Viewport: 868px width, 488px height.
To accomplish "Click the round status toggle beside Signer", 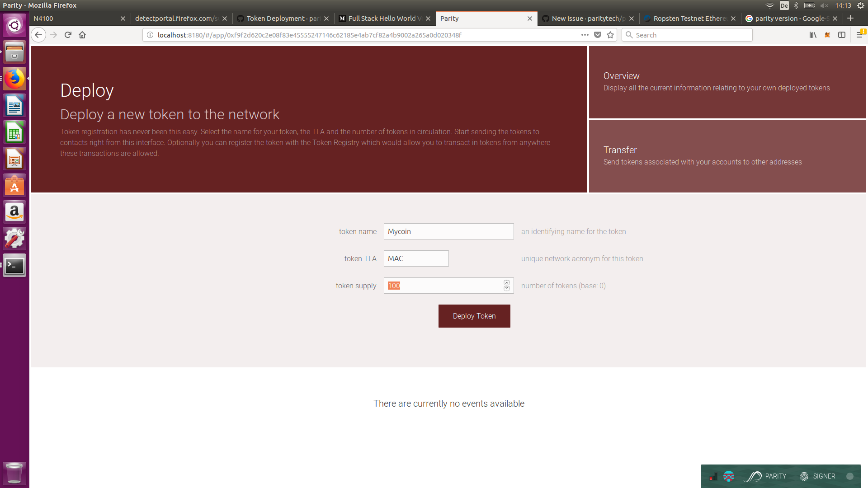I will [850, 476].
